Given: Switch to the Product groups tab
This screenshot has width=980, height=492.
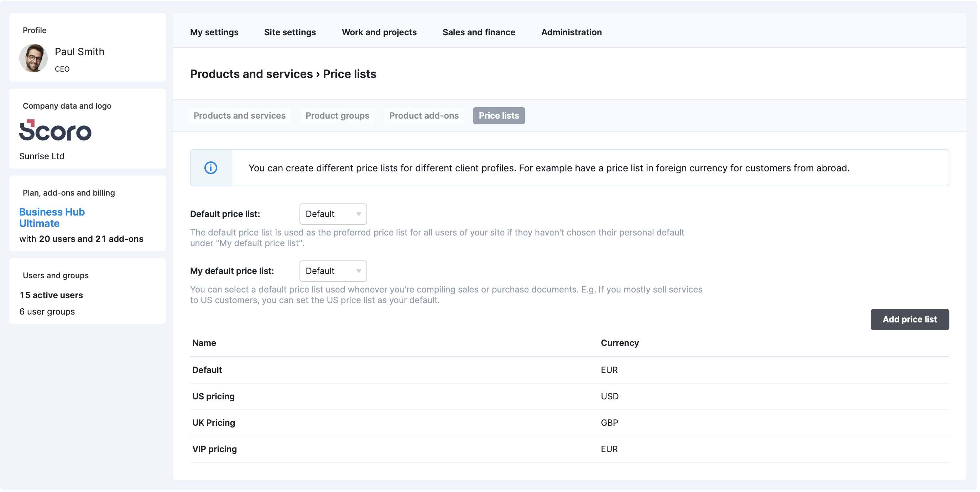Looking at the screenshot, I should coord(337,116).
